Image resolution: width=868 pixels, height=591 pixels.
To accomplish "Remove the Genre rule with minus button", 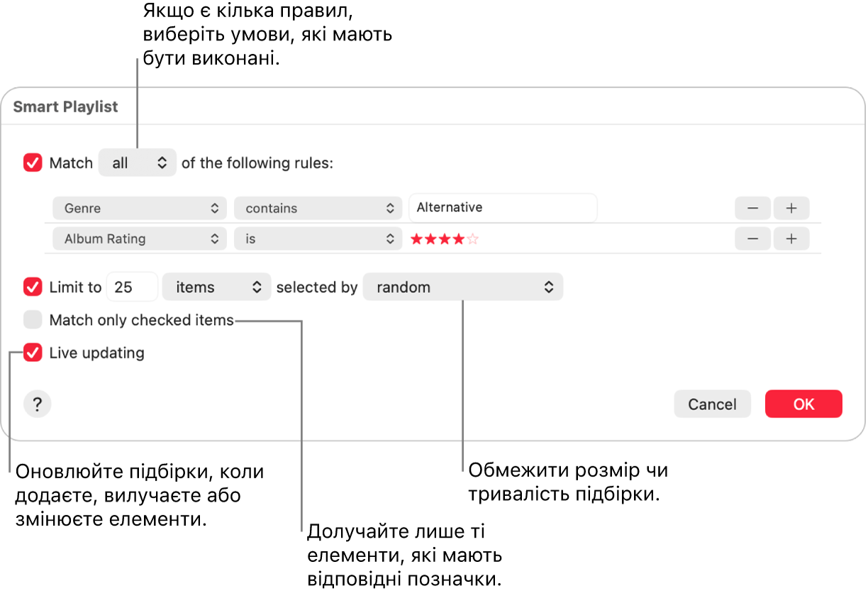I will [x=753, y=209].
